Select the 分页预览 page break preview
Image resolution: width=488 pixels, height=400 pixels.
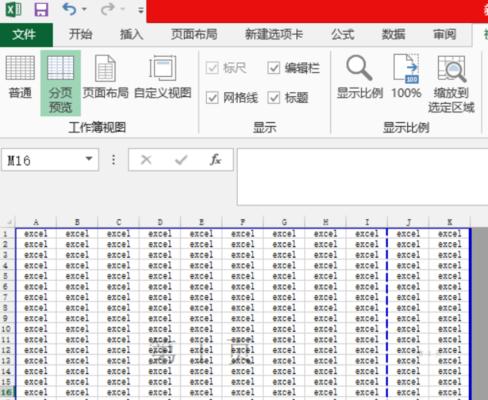coord(60,83)
